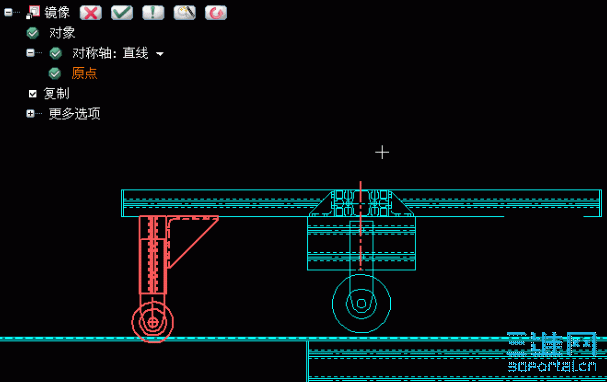Click the green check next to 原点
This screenshot has height=382, width=607.
[x=55, y=73]
